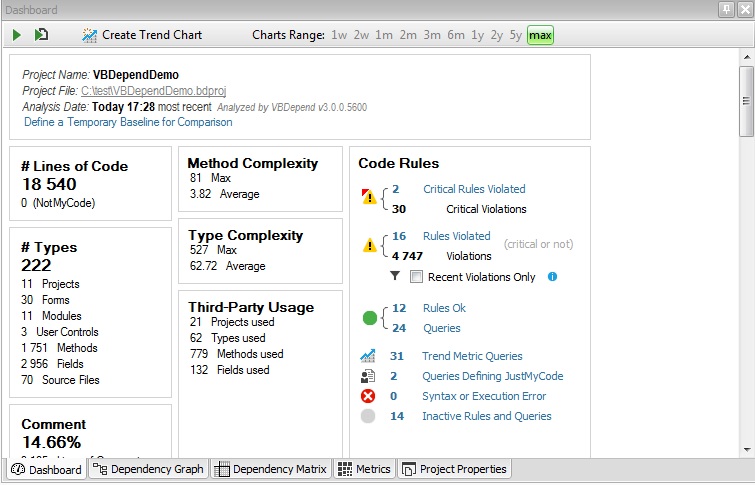Select the max charts range option
This screenshot has width=755, height=485.
[x=540, y=35]
